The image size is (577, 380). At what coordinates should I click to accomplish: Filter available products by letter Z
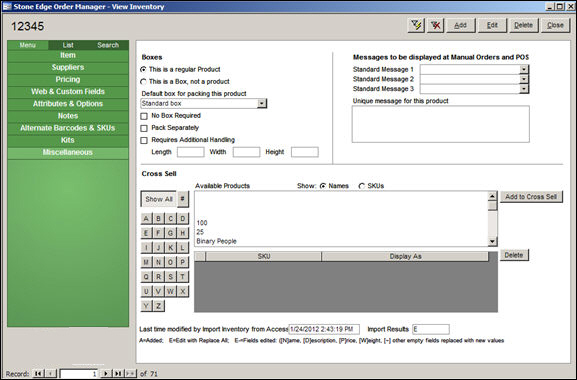[159, 306]
